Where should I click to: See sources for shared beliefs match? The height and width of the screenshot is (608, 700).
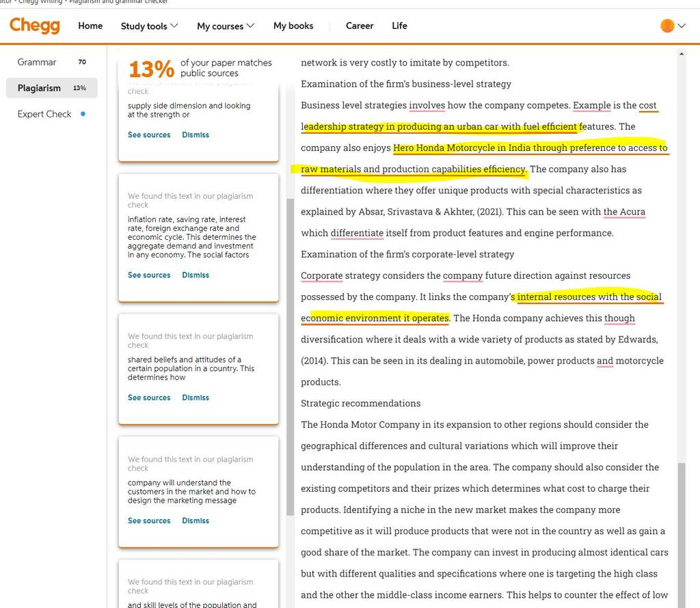point(149,398)
